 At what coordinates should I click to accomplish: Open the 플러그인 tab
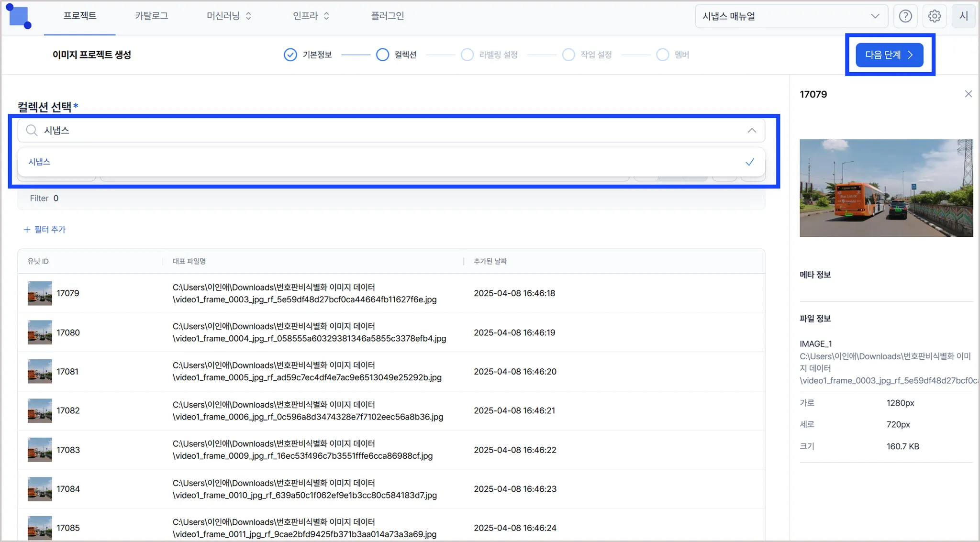[x=387, y=16]
